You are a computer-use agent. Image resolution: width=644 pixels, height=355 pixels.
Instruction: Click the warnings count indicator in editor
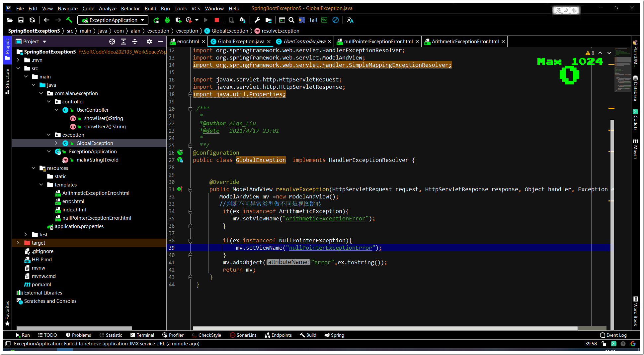coord(590,53)
